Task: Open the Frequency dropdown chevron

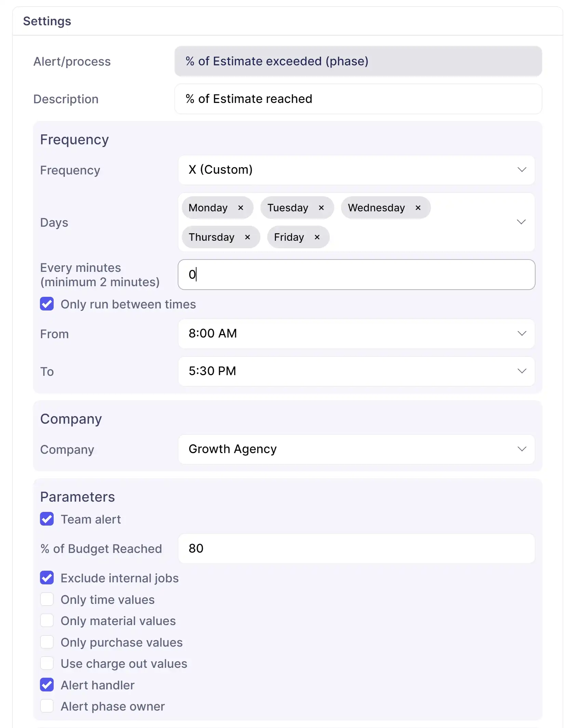Action: (x=522, y=170)
